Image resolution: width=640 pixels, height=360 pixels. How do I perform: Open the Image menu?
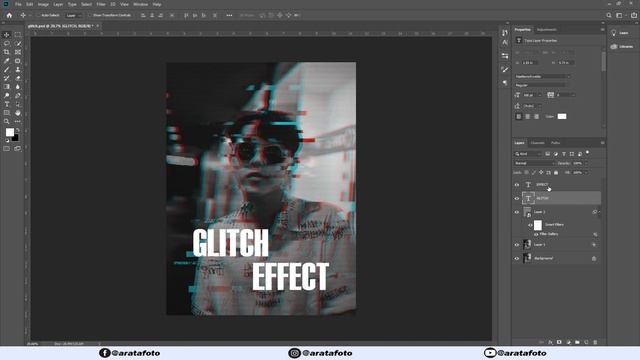pos(43,4)
